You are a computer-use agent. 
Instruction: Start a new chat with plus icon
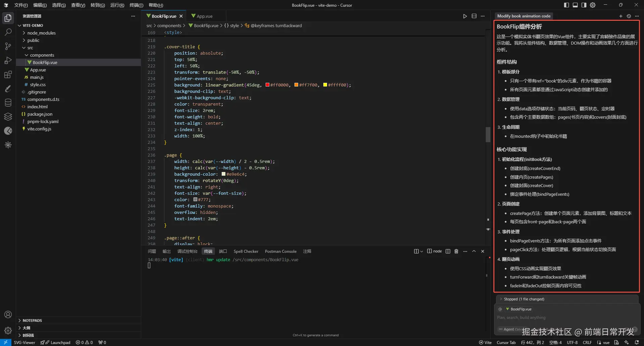pyautogui.click(x=621, y=16)
